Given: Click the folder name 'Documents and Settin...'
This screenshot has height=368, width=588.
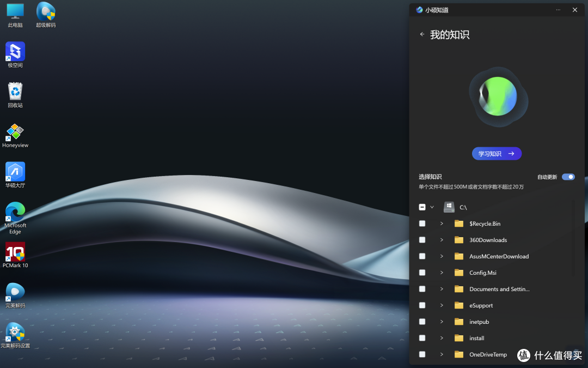Looking at the screenshot, I should click(499, 289).
